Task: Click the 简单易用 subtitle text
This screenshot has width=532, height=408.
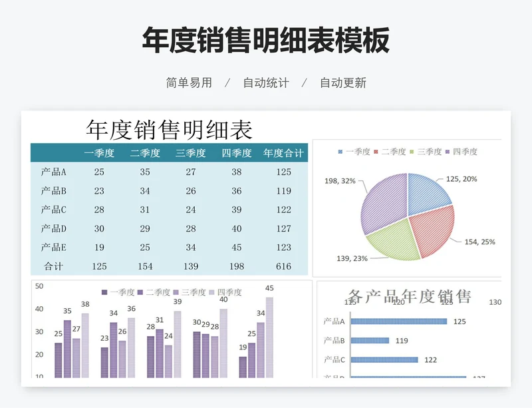Action: tap(189, 83)
